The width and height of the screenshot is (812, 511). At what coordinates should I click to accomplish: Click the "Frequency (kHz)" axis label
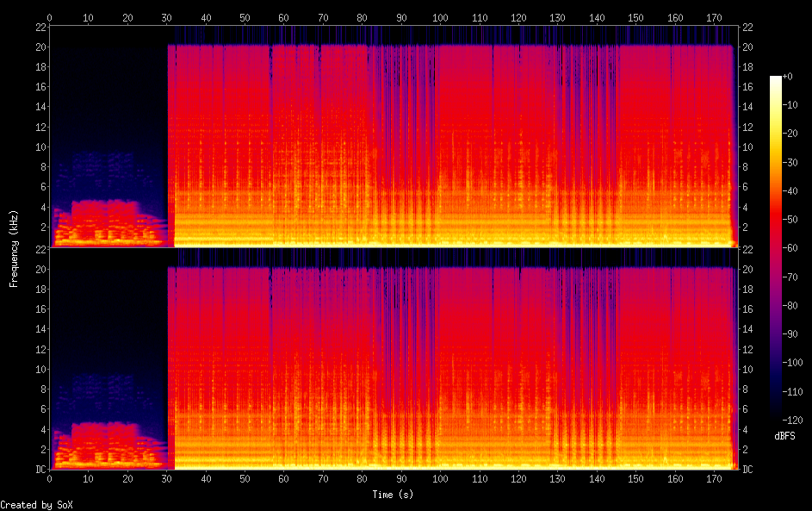point(14,247)
